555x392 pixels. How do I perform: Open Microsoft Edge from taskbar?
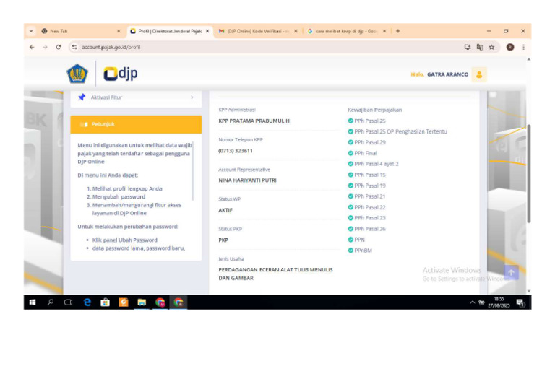(87, 302)
